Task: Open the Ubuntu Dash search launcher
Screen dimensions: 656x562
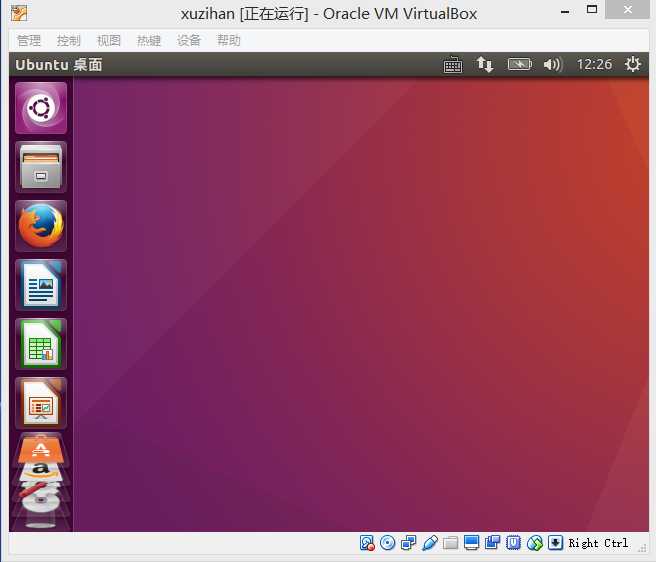Action: coord(41,108)
